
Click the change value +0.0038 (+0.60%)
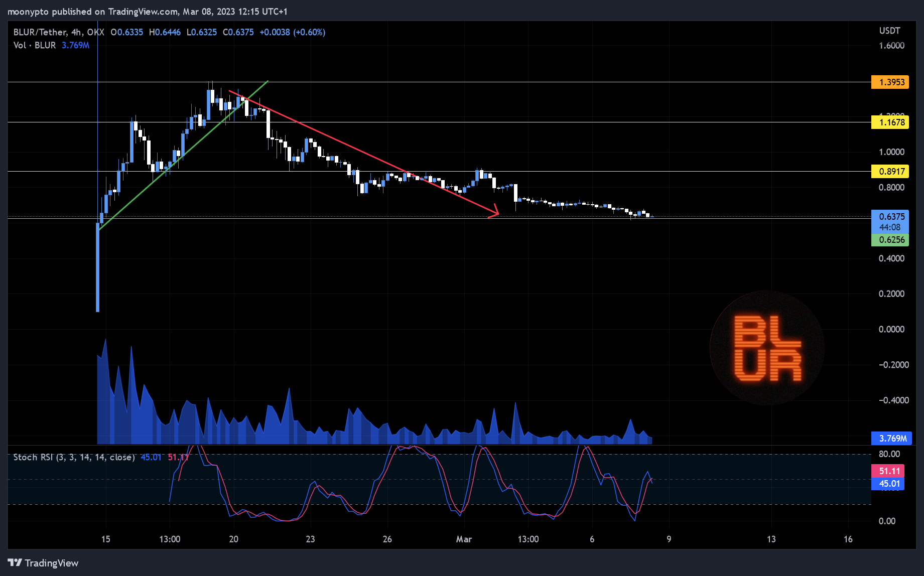pyautogui.click(x=293, y=32)
